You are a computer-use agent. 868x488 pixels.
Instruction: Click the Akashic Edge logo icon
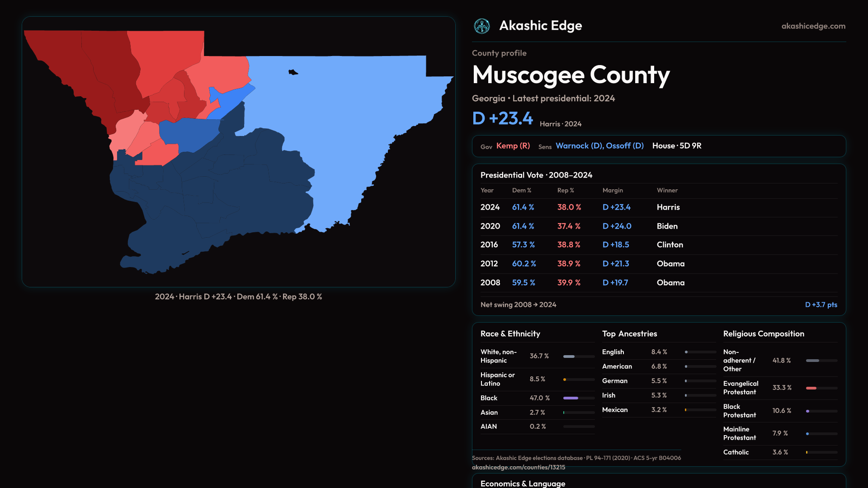point(481,26)
